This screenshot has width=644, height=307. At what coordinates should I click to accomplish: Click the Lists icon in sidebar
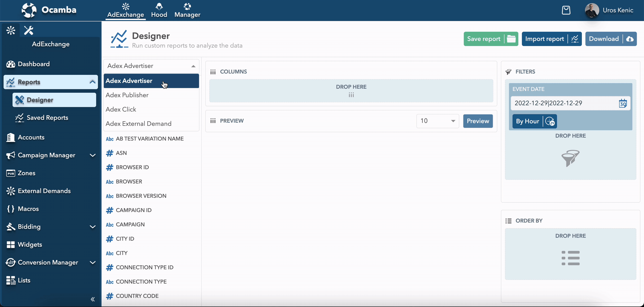(x=11, y=280)
